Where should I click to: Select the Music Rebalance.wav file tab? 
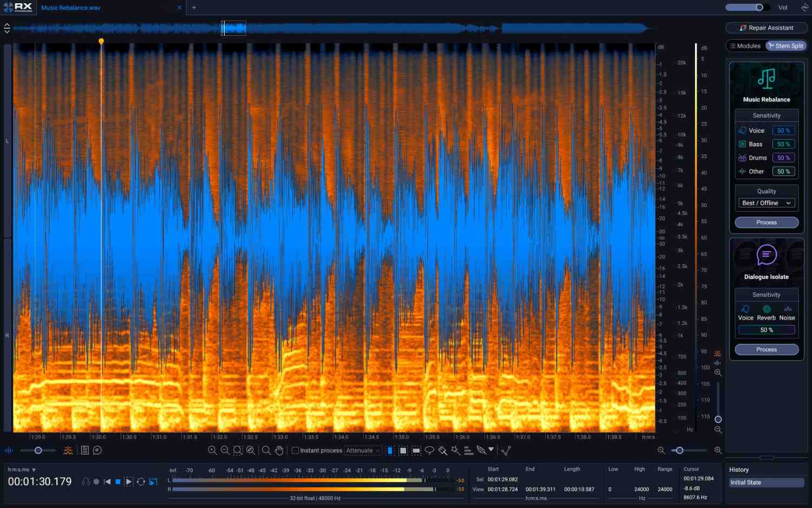[x=71, y=8]
